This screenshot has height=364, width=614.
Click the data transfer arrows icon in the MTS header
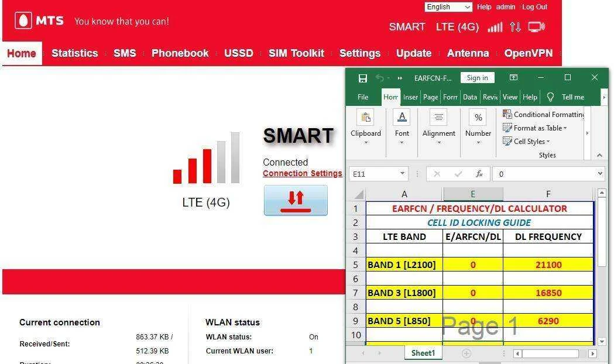tap(515, 27)
